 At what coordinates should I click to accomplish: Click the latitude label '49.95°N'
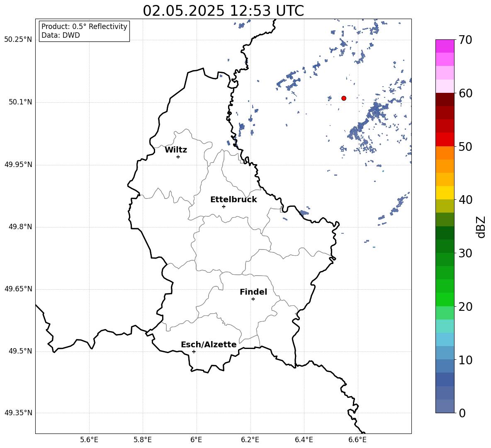[x=18, y=165]
